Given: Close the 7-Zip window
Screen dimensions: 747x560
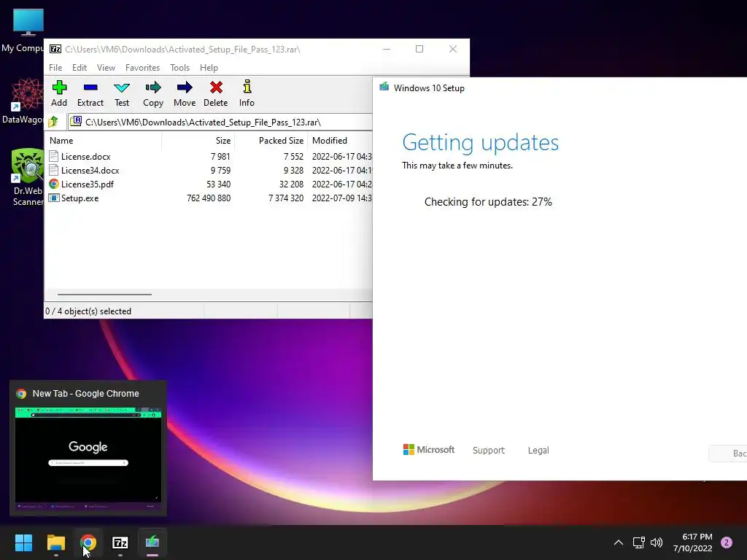Looking at the screenshot, I should coord(453,49).
